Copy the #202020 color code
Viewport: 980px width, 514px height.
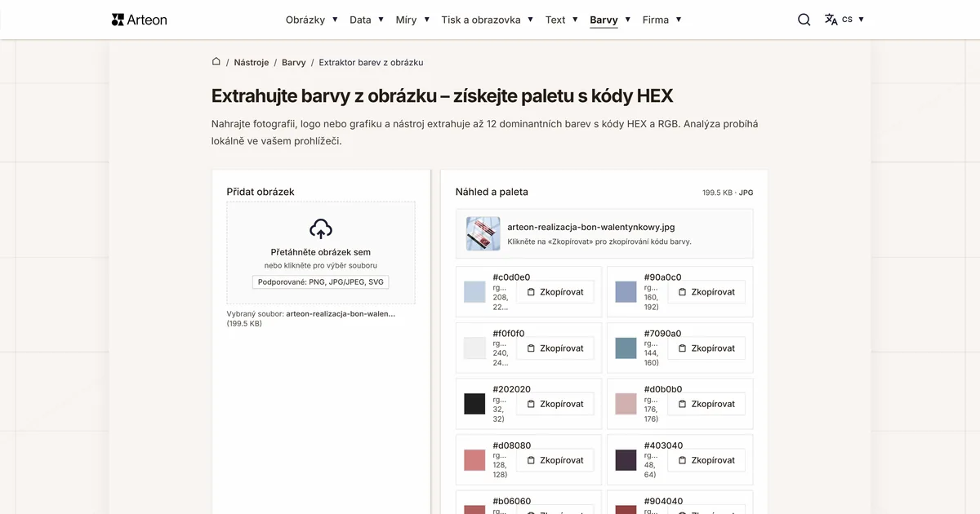[555, 404]
